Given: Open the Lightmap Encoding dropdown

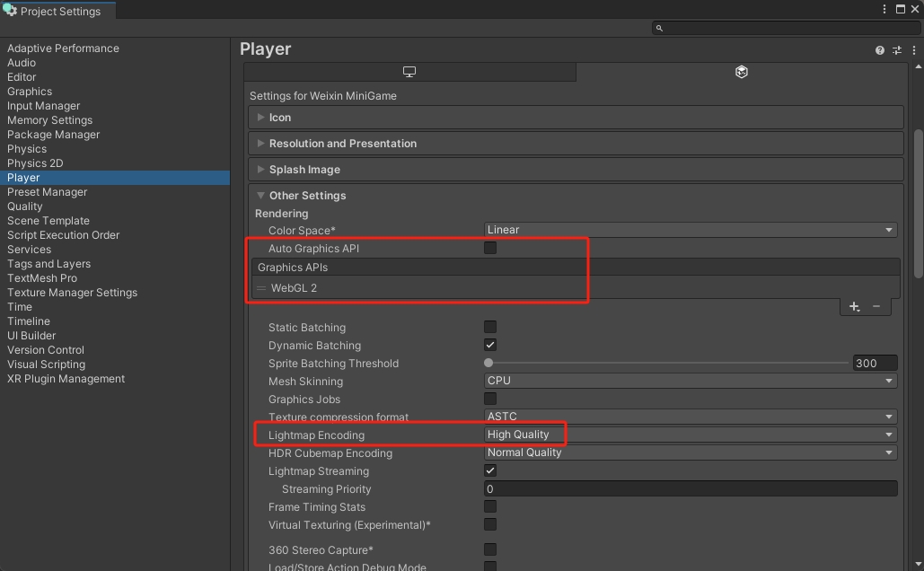Looking at the screenshot, I should pyautogui.click(x=690, y=435).
